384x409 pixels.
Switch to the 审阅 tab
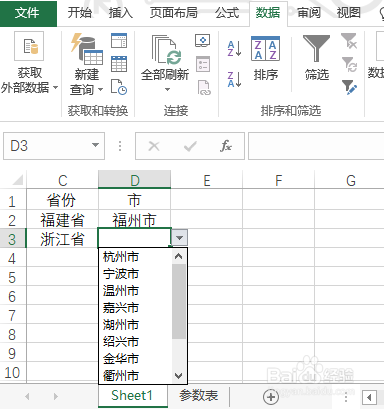tap(308, 13)
